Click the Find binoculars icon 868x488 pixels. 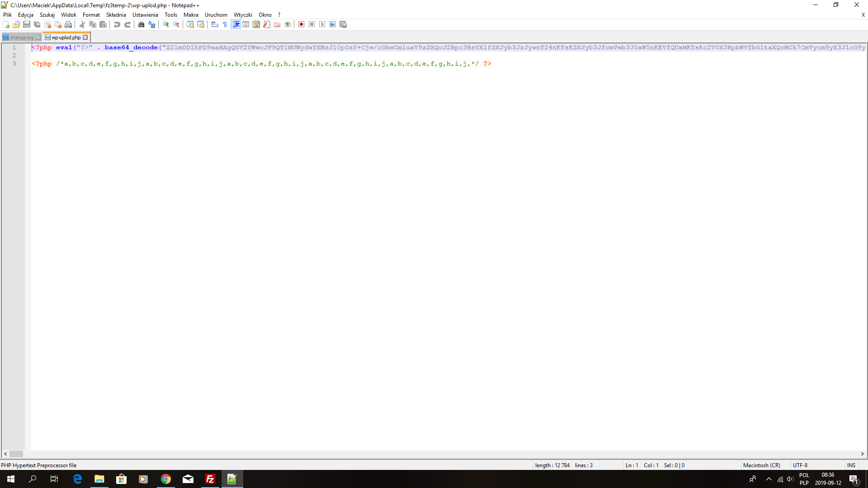coord(142,24)
